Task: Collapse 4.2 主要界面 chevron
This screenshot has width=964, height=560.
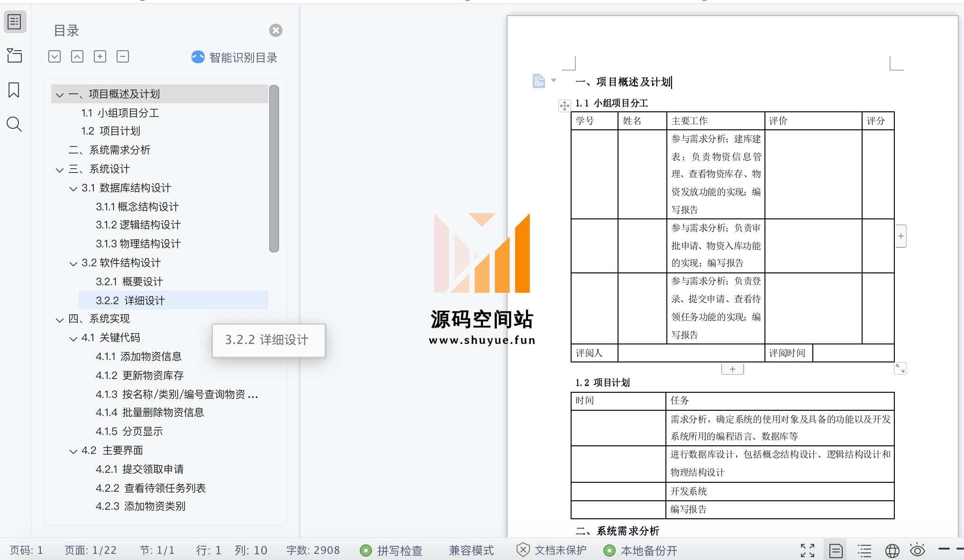Action: [x=73, y=451]
